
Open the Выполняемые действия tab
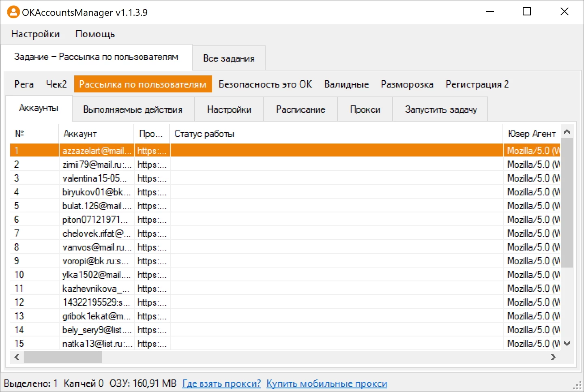click(133, 109)
